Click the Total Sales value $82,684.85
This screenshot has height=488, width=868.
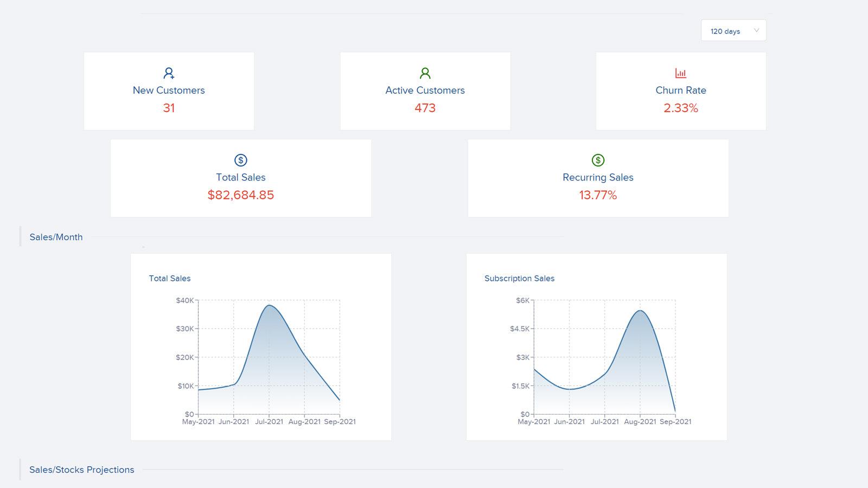240,195
